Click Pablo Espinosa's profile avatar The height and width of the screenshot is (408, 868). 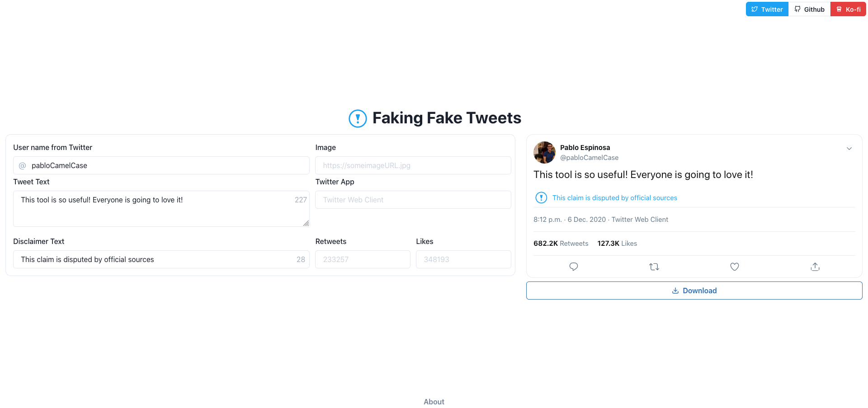544,152
